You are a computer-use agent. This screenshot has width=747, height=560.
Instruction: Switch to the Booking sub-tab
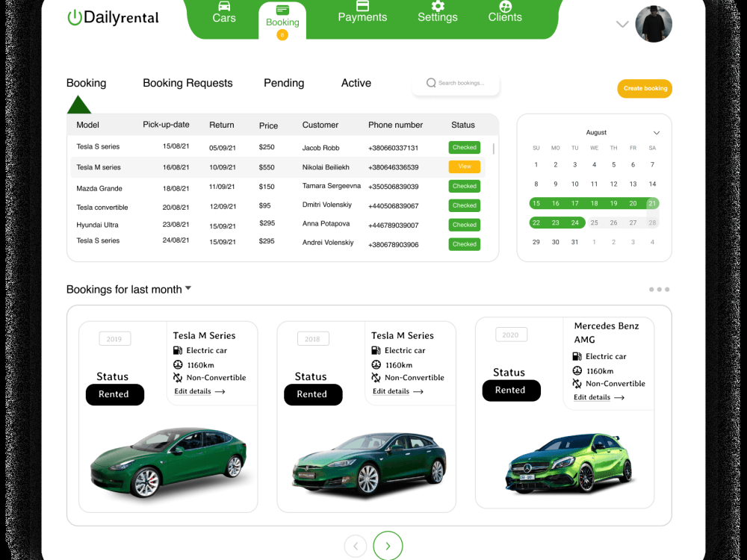pyautogui.click(x=86, y=83)
